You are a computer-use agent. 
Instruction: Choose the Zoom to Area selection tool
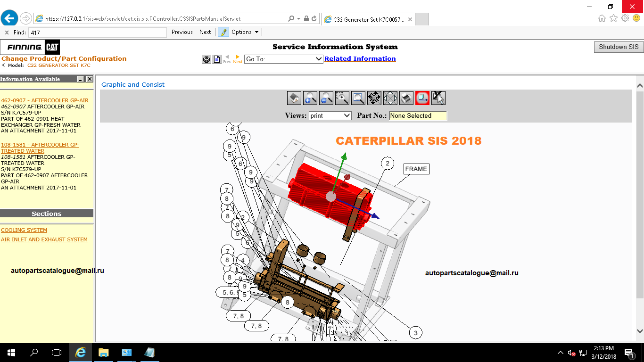point(342,98)
